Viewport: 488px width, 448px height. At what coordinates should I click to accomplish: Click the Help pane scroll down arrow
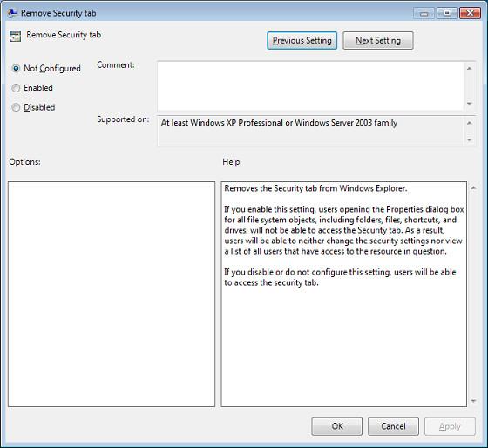coord(473,401)
